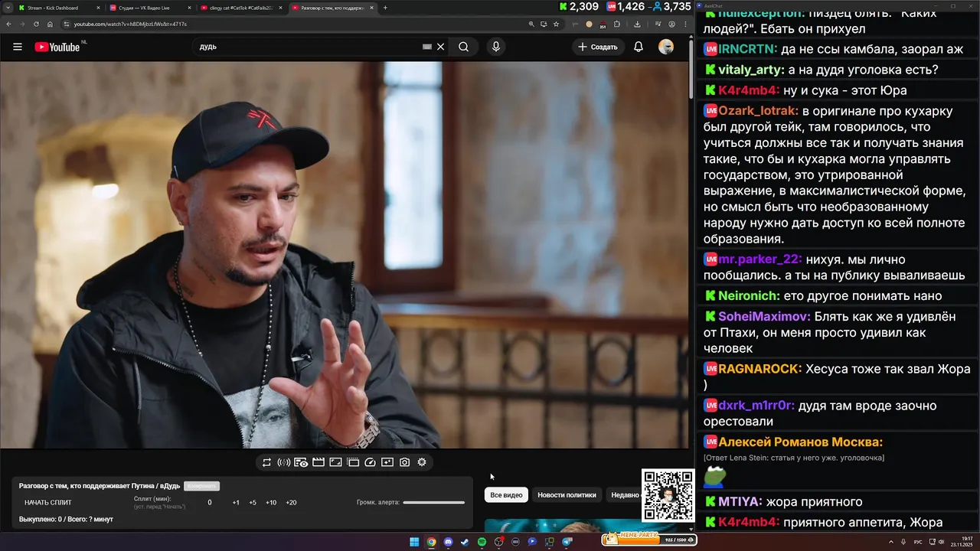980x551 pixels.
Task: Open the Chrome tab search dropdown arrow
Action: (8, 8)
